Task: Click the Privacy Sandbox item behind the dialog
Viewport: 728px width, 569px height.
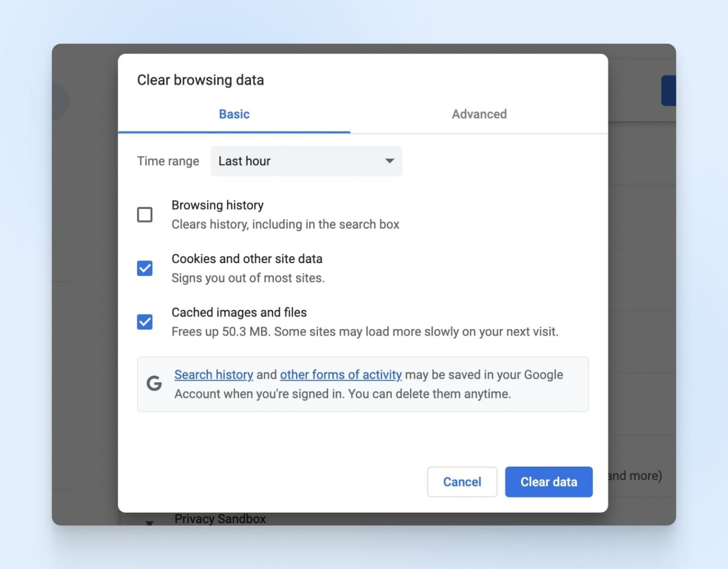Action: click(x=220, y=519)
